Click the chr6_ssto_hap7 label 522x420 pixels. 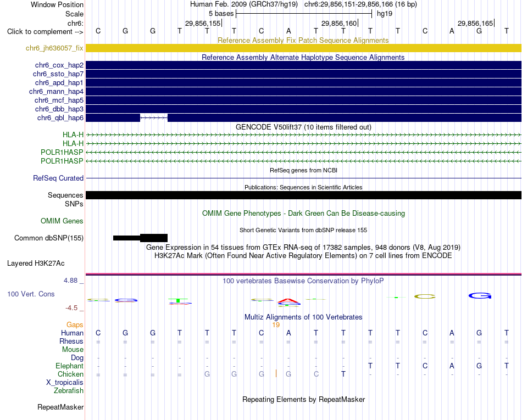point(58,74)
